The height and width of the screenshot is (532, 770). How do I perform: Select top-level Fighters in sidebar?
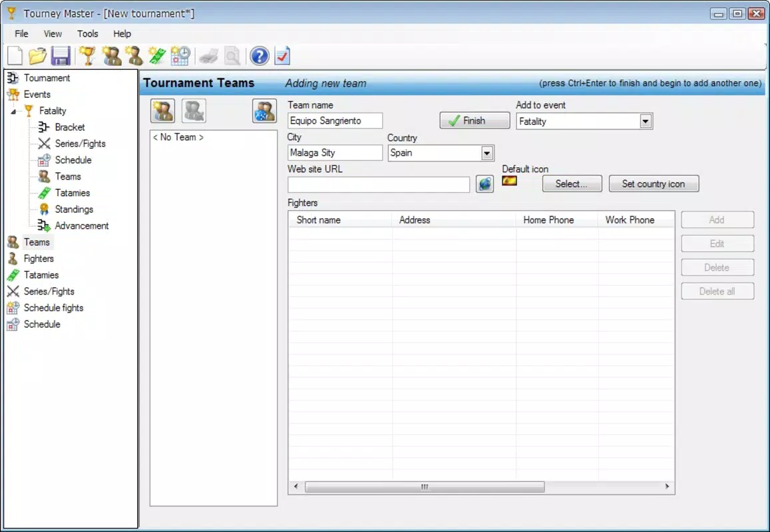click(39, 259)
